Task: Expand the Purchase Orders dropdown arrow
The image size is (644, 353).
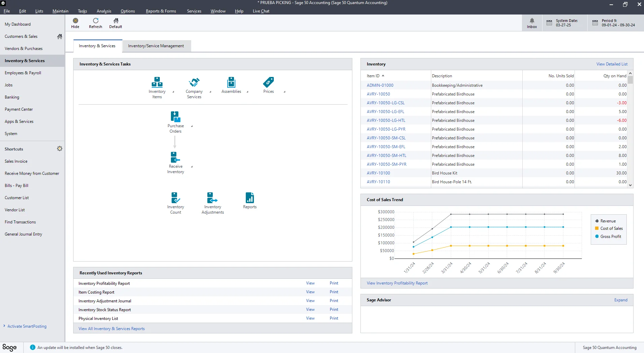Action: pos(192,126)
